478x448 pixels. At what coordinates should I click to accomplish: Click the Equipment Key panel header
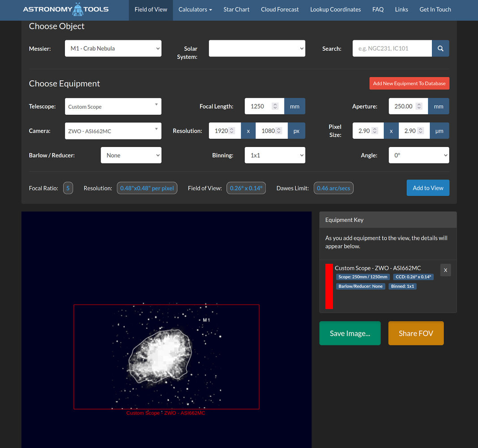click(x=388, y=220)
